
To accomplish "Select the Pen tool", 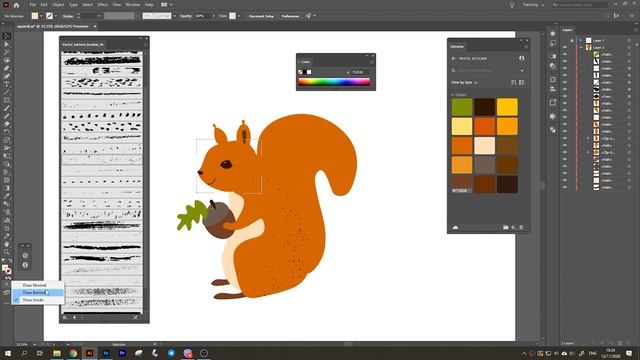I will coord(7,68).
